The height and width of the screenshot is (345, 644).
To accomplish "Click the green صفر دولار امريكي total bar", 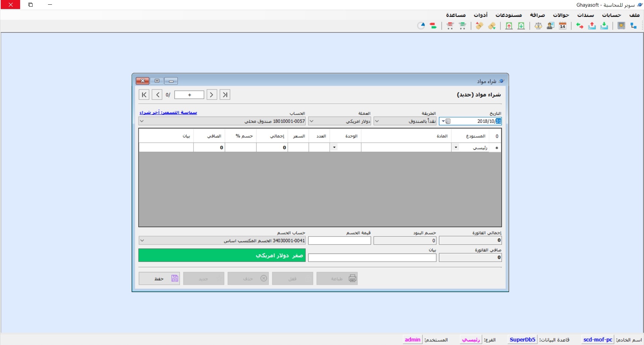I will click(x=222, y=255).
